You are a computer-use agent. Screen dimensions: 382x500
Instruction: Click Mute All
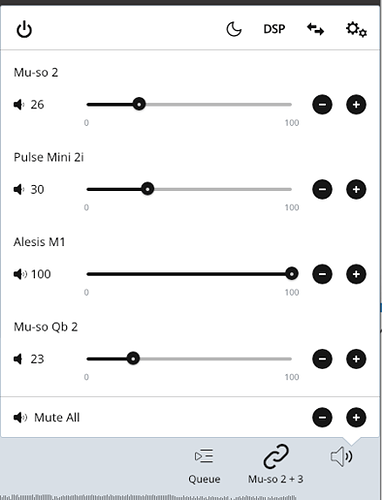point(47,417)
